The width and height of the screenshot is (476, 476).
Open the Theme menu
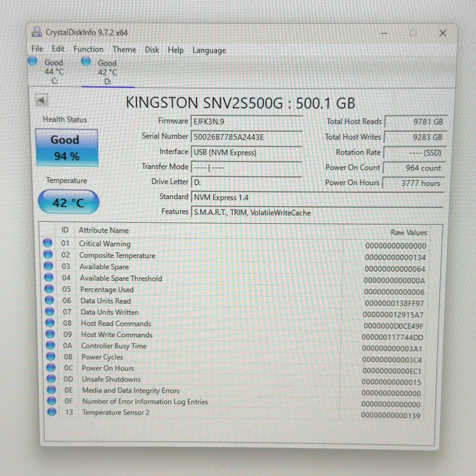pyautogui.click(x=124, y=50)
